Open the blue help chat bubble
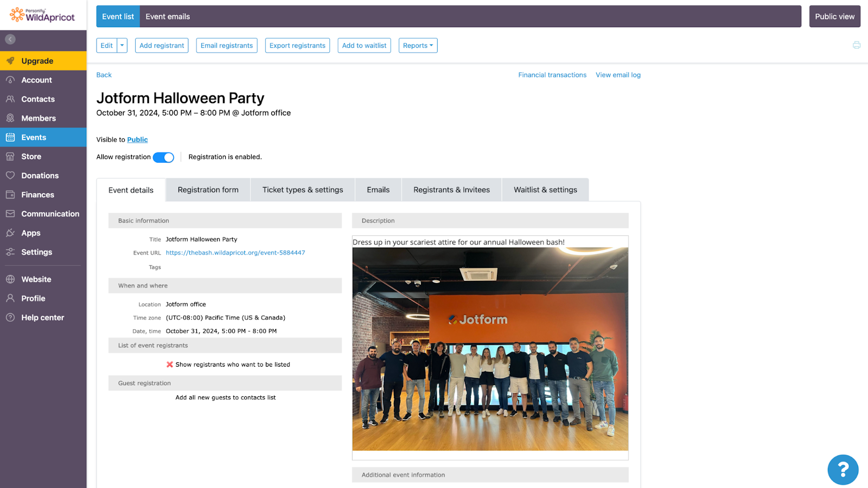The image size is (868, 488). coord(843,470)
